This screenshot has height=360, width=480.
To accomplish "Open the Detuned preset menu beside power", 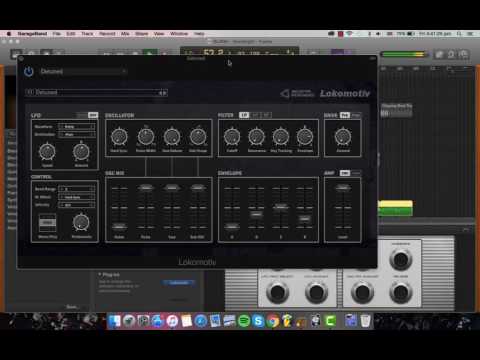I will point(83,71).
